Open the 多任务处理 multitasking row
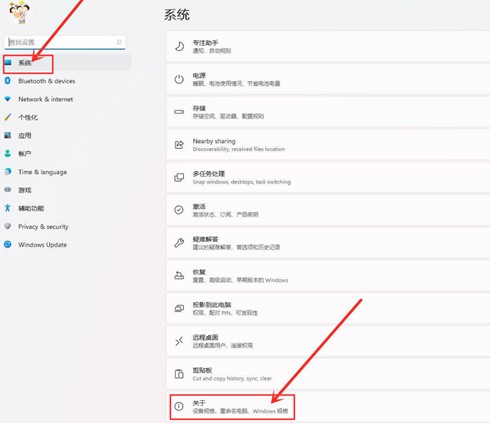The width and height of the screenshot is (490, 423). (328, 177)
